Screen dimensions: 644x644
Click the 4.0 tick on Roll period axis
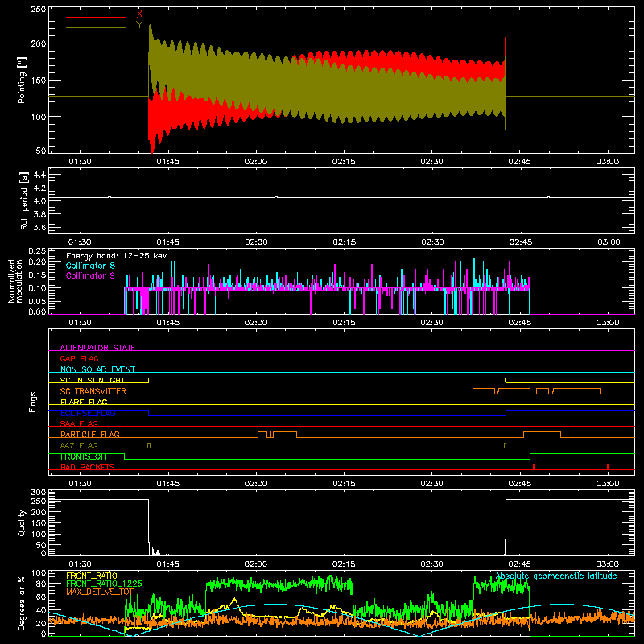[x=39, y=200]
